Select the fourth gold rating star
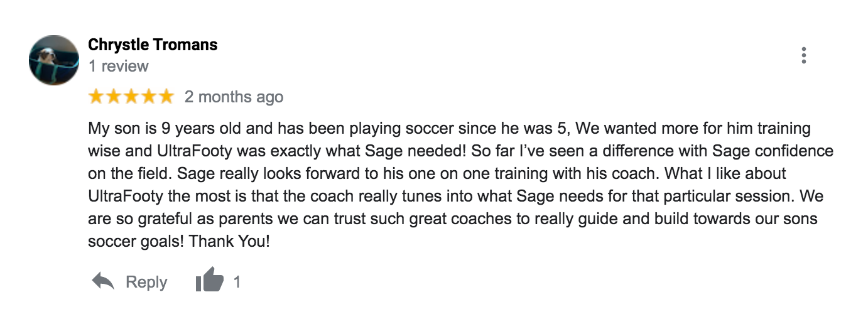The image size is (868, 319). pyautogui.click(x=149, y=97)
